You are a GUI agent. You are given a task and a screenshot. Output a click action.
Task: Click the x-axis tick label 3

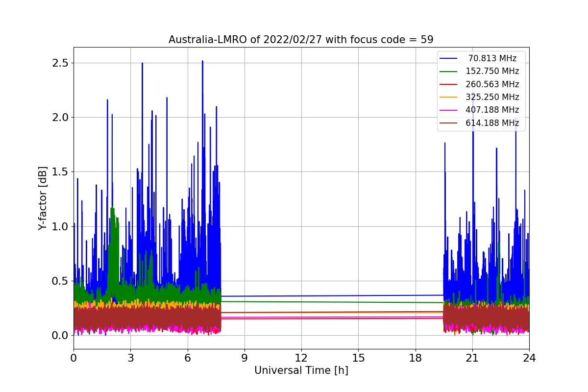tap(130, 358)
